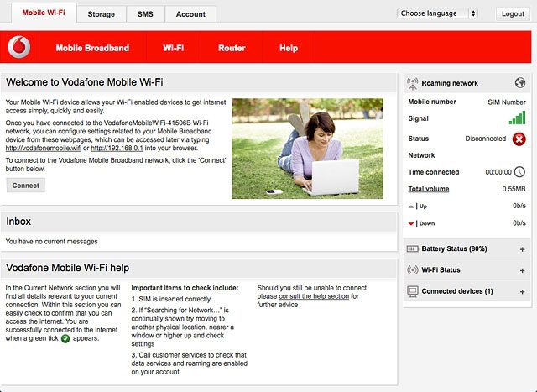Click the Battery Status (80%) header label

click(454, 248)
